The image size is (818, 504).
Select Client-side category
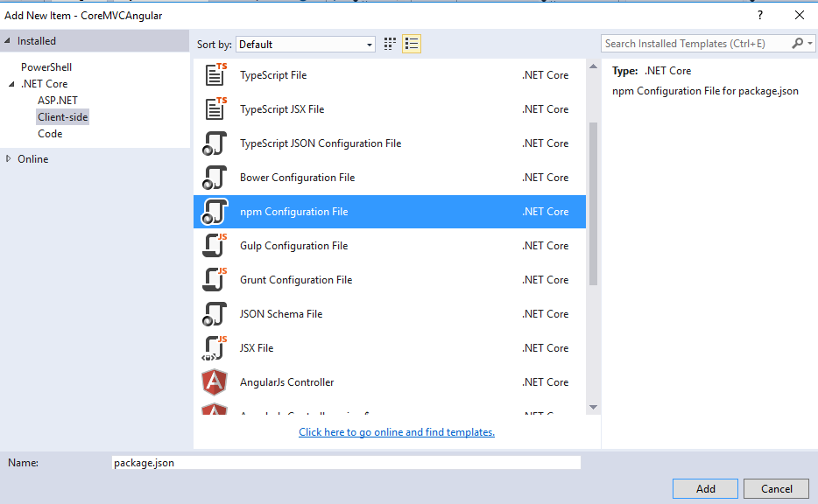click(x=62, y=116)
